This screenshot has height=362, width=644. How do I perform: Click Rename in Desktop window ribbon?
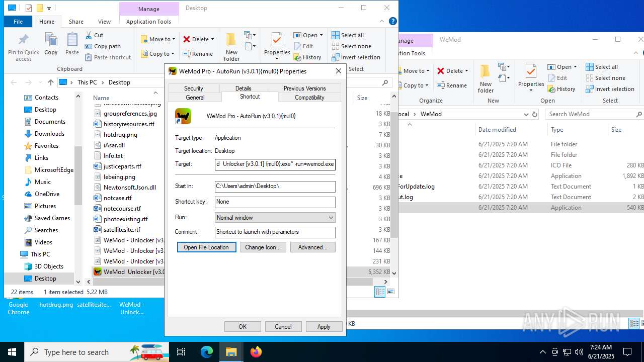tap(198, 54)
